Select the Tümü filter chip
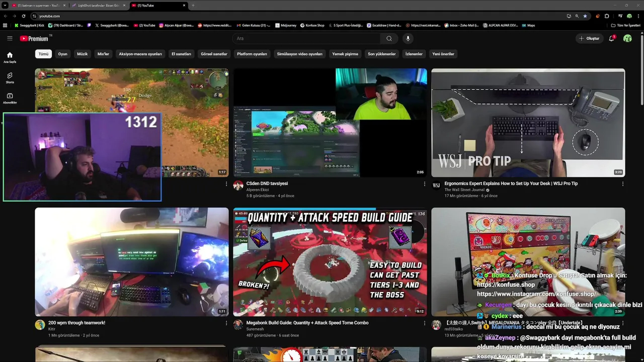Screen dimensions: 644x362 44,54
